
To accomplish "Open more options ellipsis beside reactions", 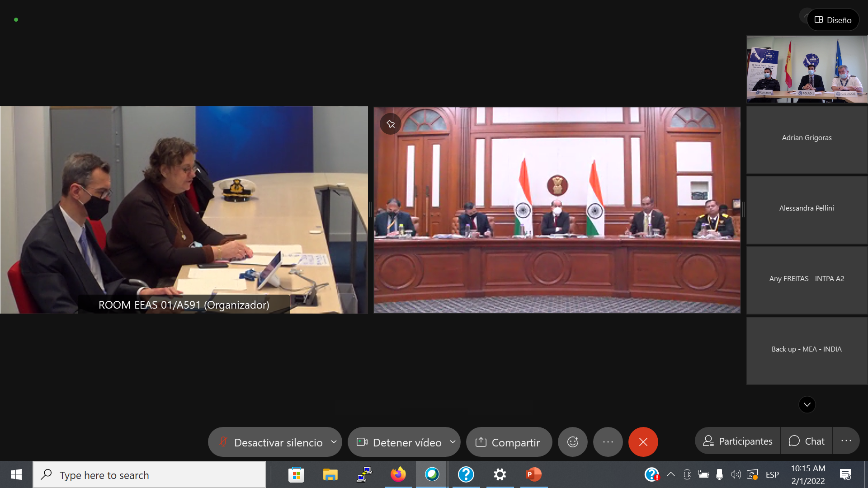I will tap(608, 442).
